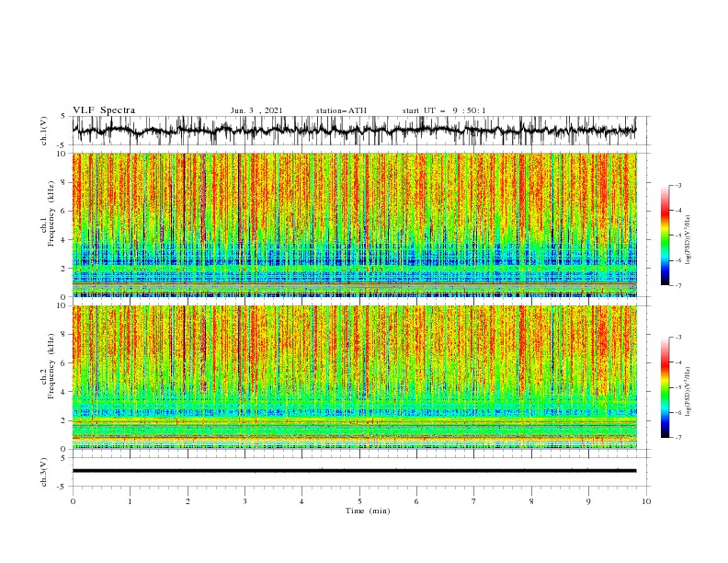The width and height of the screenshot is (728, 563).
Task: Click the "station=ATH" label
Action: coord(341,110)
